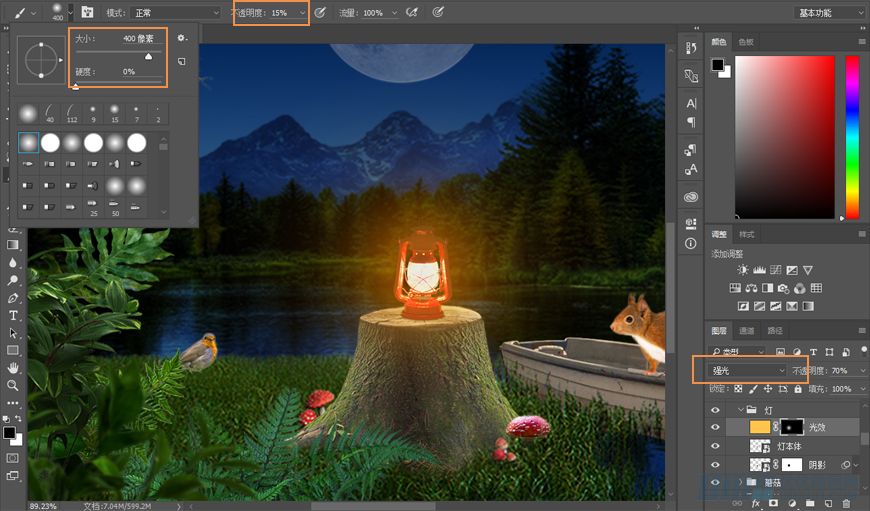This screenshot has width=870, height=511.
Task: Open the 基本功能 workspace dropdown
Action: pos(829,12)
